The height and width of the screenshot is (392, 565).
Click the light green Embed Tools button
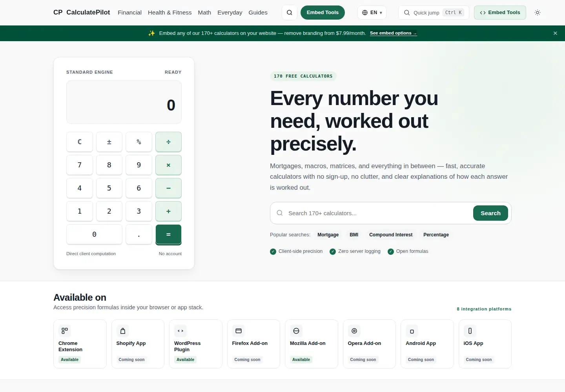[500, 13]
